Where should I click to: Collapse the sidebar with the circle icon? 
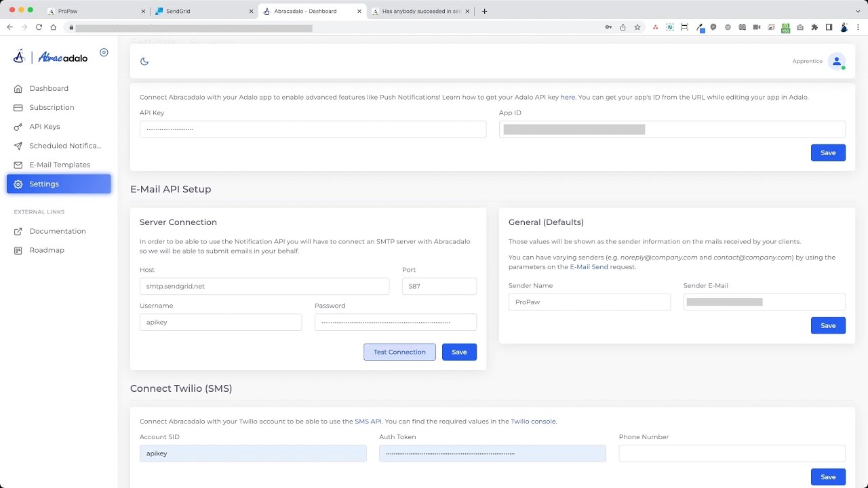click(x=104, y=52)
